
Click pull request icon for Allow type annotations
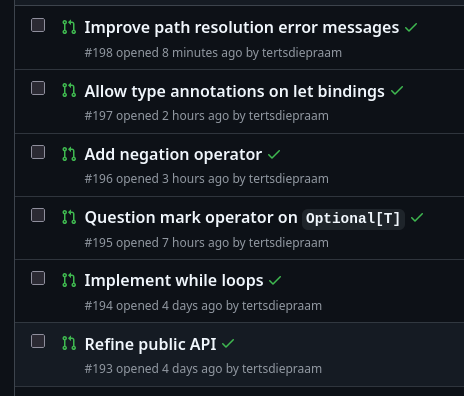pyautogui.click(x=69, y=91)
